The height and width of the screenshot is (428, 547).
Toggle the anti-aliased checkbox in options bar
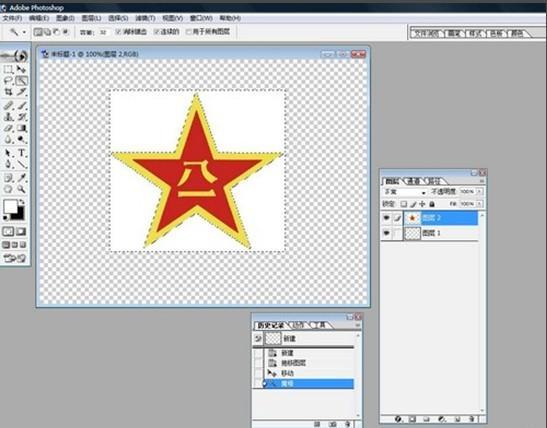click(119, 32)
